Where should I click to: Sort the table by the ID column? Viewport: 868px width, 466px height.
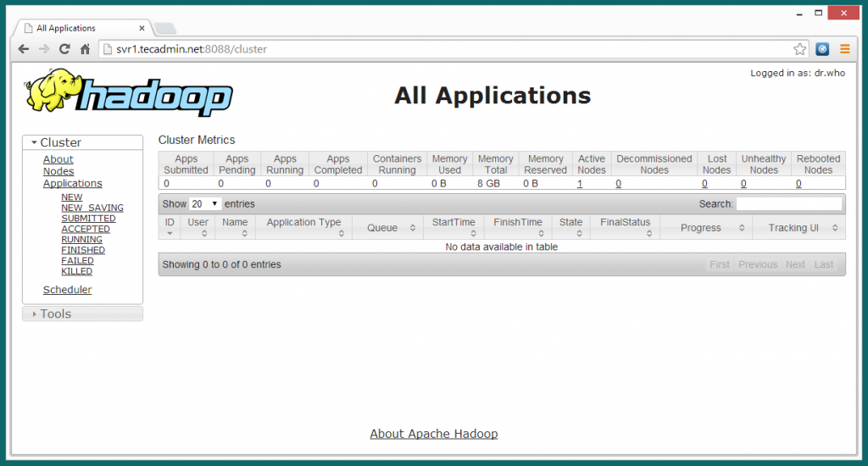click(x=170, y=227)
